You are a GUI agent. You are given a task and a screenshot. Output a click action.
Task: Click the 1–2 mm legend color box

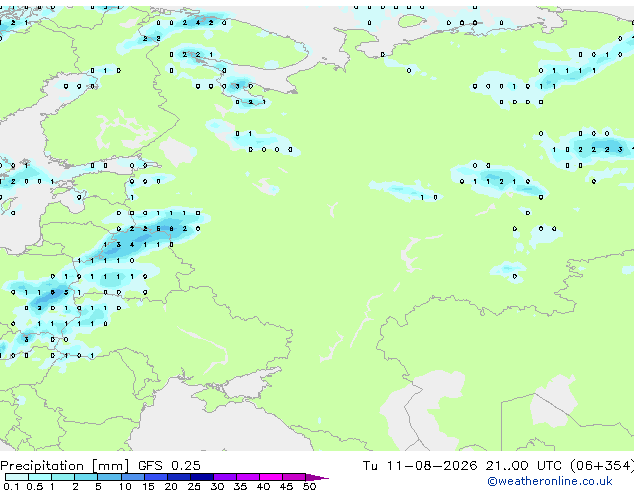(63, 477)
